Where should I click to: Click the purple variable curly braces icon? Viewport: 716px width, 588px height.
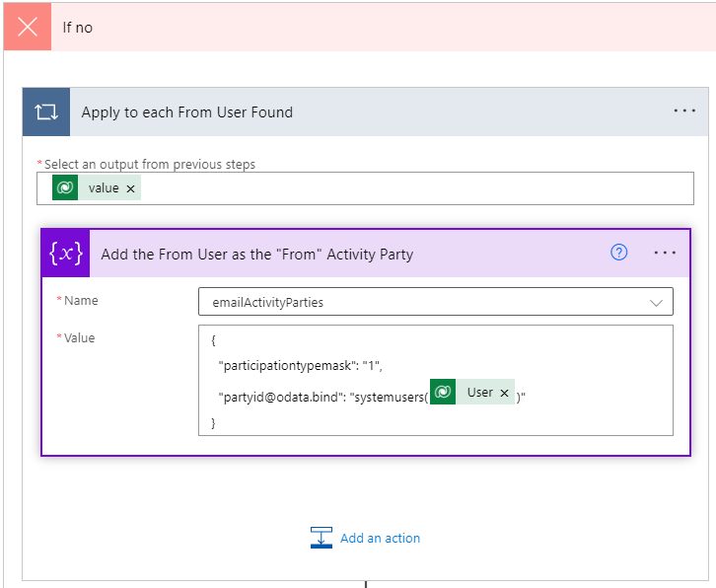(x=66, y=254)
